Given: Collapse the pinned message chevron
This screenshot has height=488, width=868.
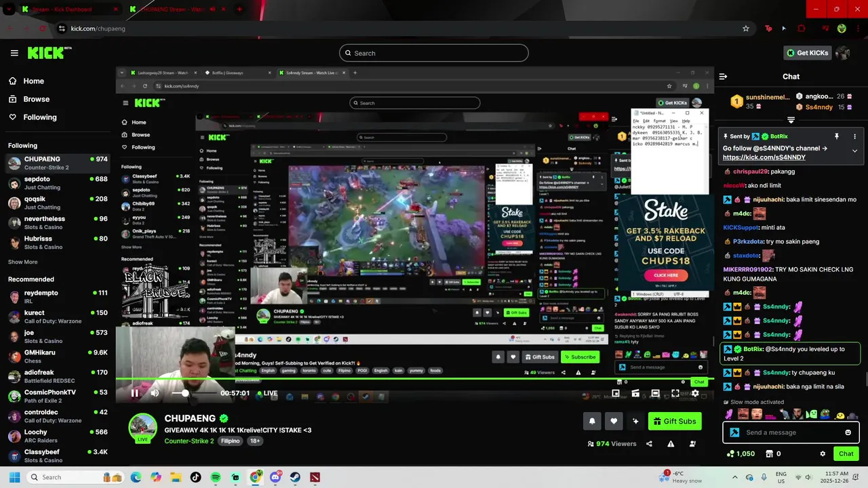Looking at the screenshot, I should (x=854, y=151).
